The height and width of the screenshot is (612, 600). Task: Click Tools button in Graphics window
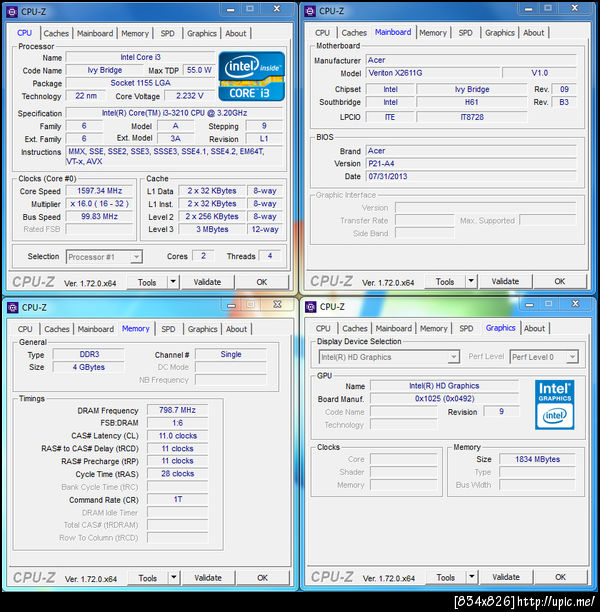(x=446, y=577)
